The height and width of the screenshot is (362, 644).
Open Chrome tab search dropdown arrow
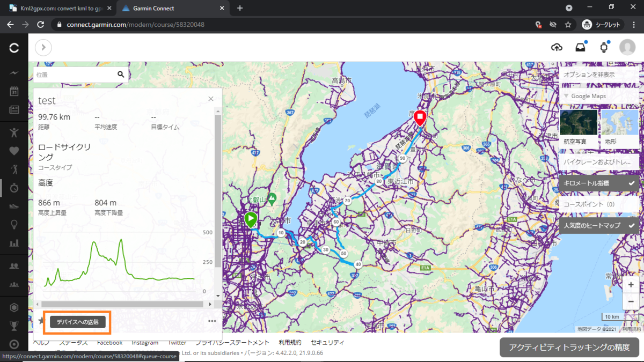tap(569, 8)
